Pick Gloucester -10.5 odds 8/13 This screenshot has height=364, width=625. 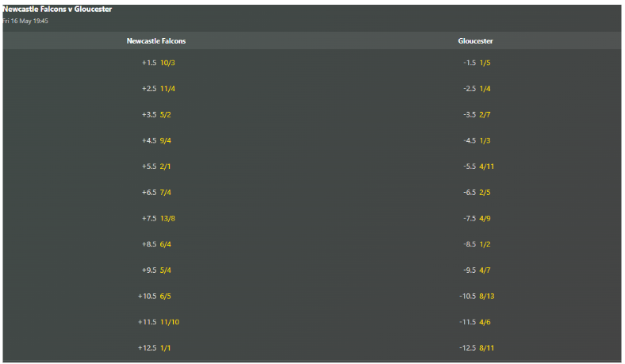[477, 296]
